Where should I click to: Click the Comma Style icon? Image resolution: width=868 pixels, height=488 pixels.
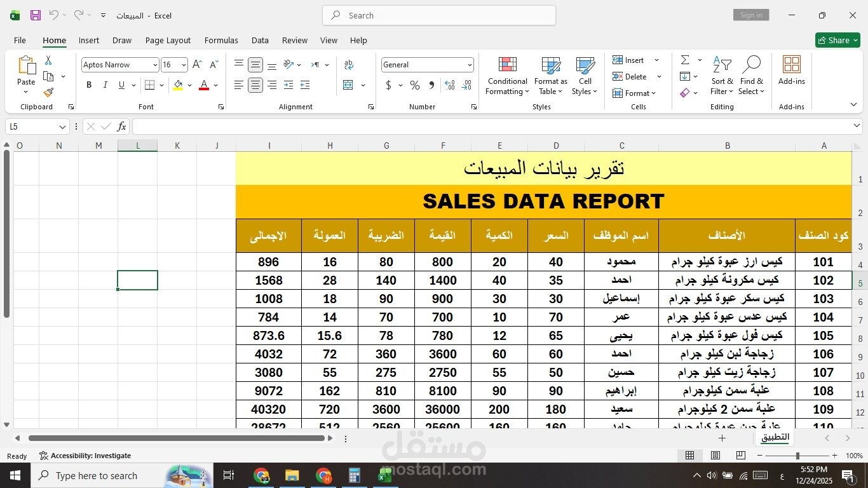point(431,85)
